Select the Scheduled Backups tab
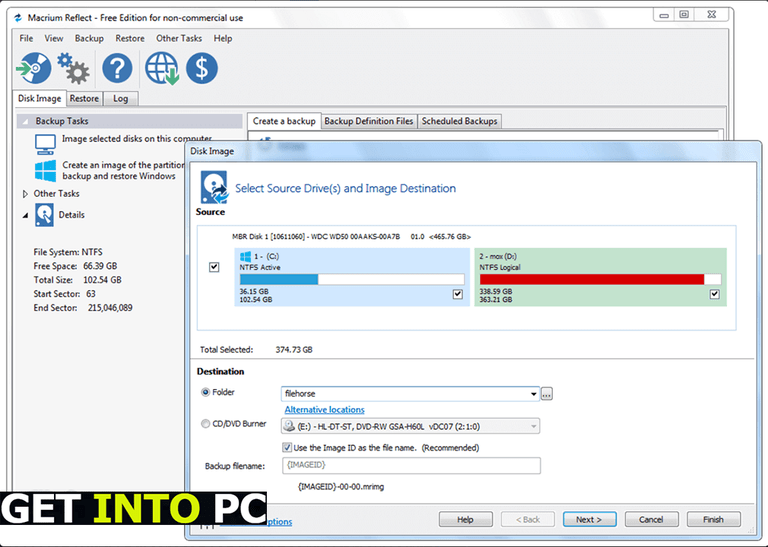The image size is (768, 547). (459, 121)
